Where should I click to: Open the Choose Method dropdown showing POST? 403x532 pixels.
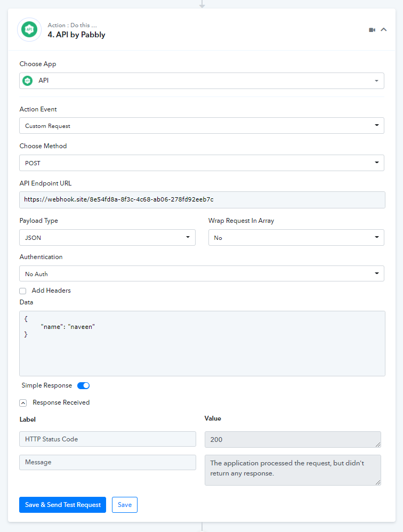[201, 163]
